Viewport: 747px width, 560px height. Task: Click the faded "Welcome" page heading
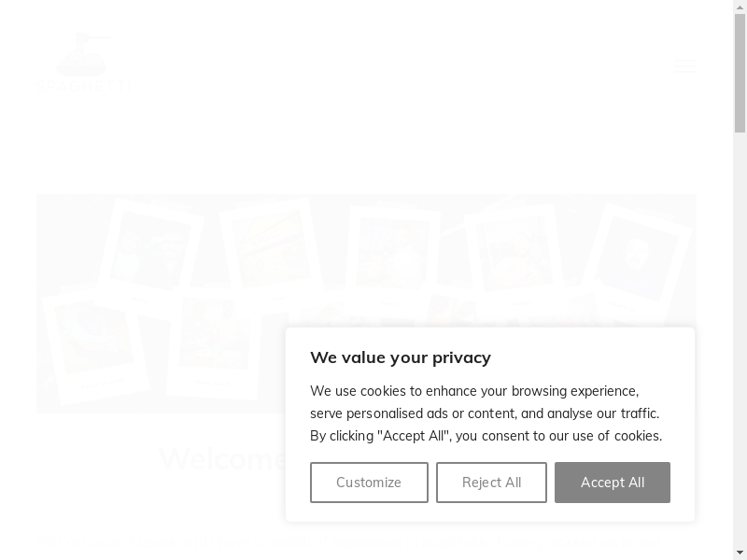[224, 458]
